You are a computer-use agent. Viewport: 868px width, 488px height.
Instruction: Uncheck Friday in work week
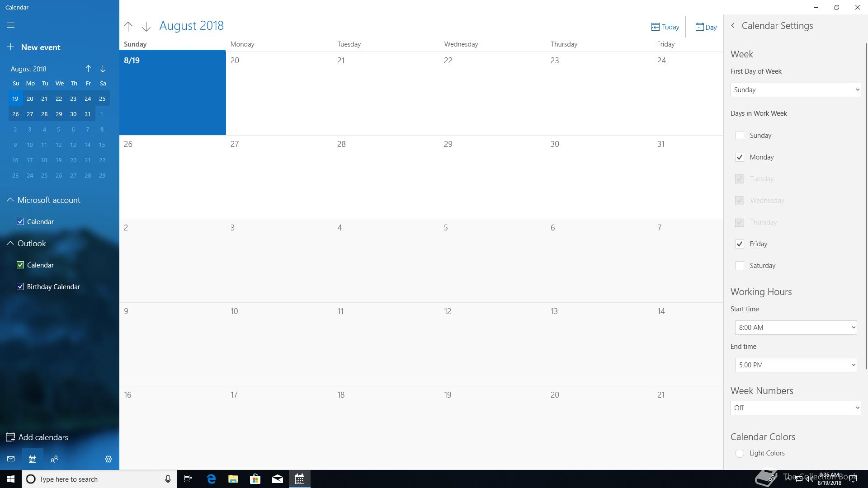pyautogui.click(x=740, y=244)
